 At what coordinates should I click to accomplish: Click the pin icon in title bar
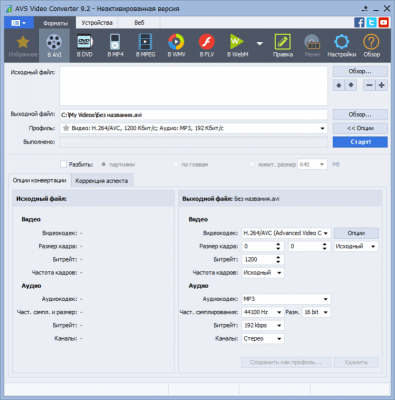[x=365, y=9]
